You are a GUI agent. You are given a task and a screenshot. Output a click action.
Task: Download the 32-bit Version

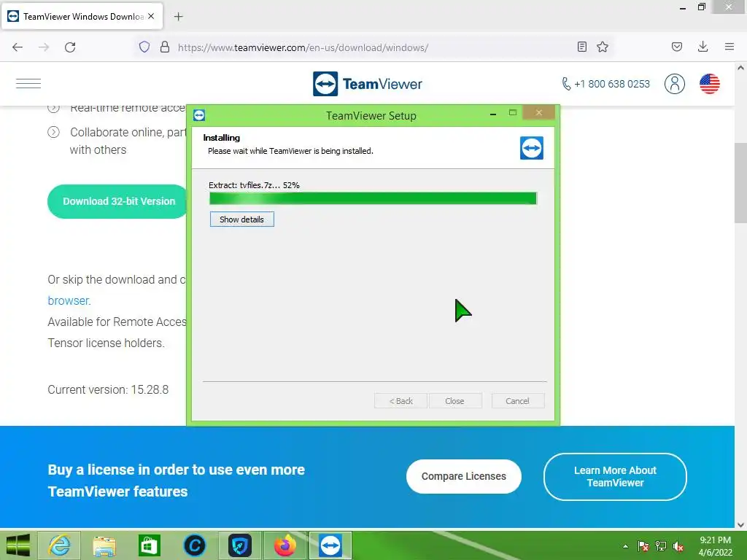(x=119, y=201)
